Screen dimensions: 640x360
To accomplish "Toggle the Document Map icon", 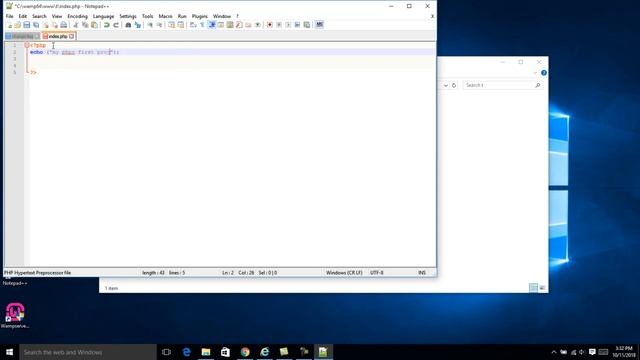I will (x=230, y=25).
